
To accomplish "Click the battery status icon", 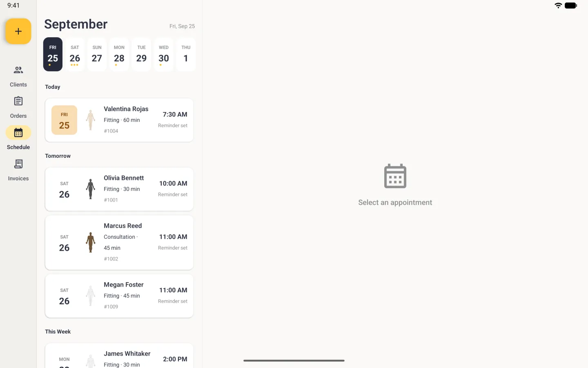I will [571, 5].
